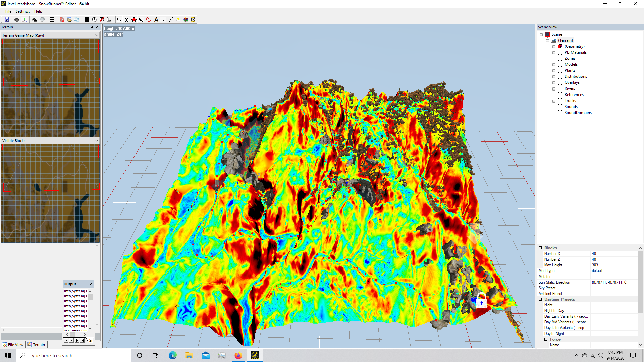This screenshot has width=644, height=362.
Task: Pin the Terrain panel
Action: click(x=92, y=27)
